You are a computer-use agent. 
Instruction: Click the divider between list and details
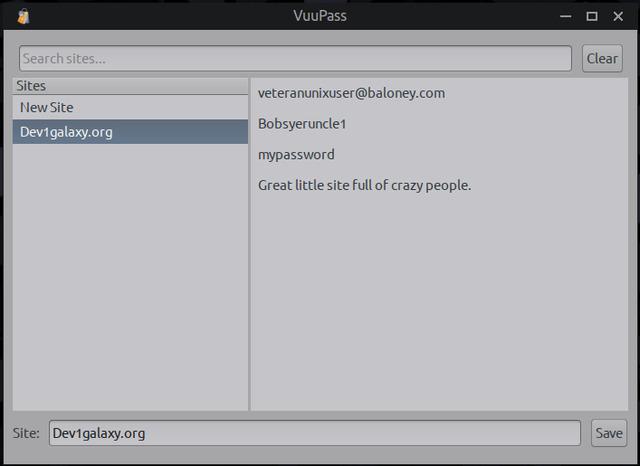coord(249,250)
